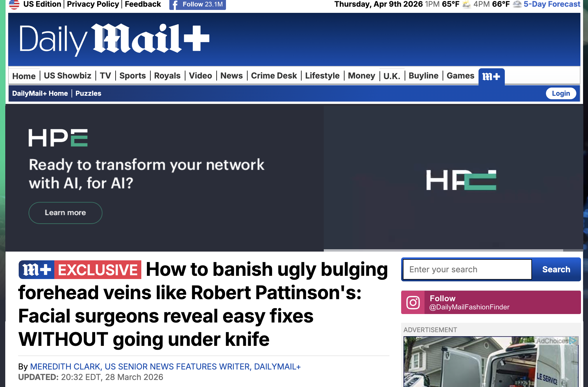Click the US flag edition icon

(x=14, y=4)
